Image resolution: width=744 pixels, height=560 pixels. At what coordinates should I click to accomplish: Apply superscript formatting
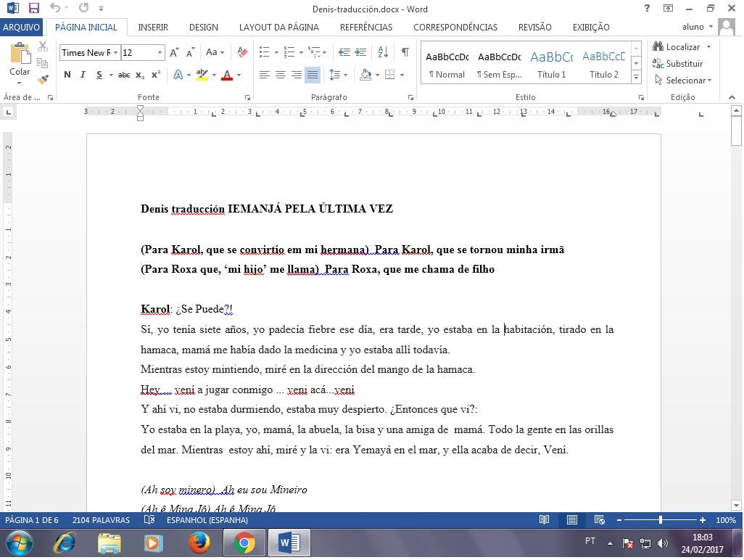[x=156, y=75]
